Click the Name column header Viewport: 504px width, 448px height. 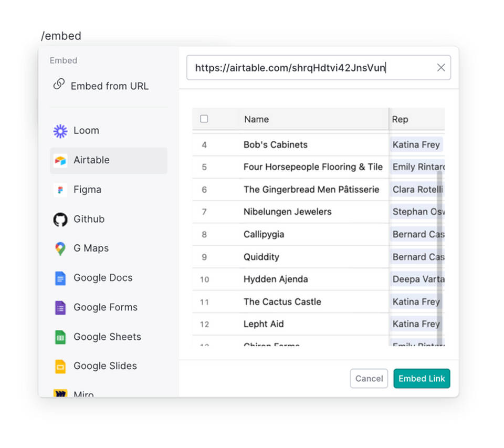pyautogui.click(x=256, y=119)
